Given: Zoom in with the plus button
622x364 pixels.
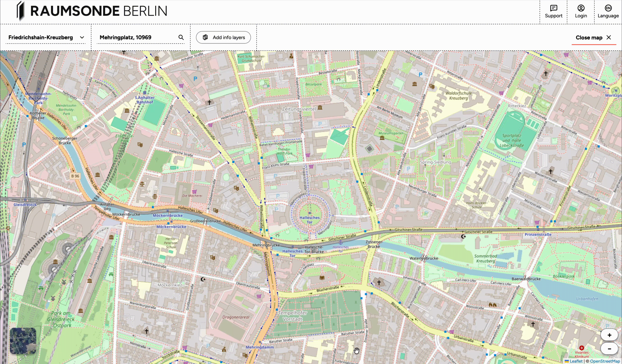Looking at the screenshot, I should pos(609,335).
